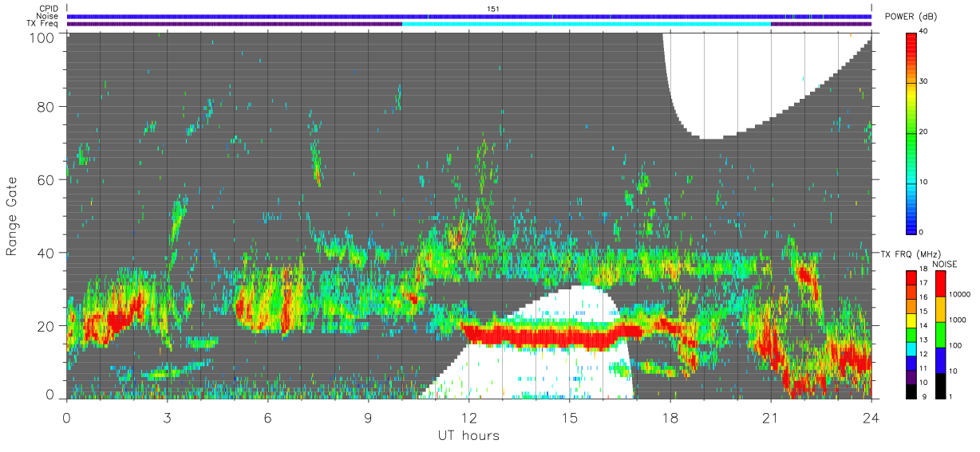Image resolution: width=980 pixels, height=452 pixels.
Task: Click the y-axis tick label '100'
Action: pos(41,37)
